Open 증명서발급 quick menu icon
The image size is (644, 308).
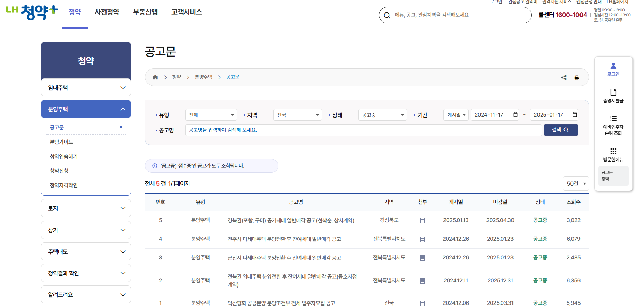pos(613,96)
